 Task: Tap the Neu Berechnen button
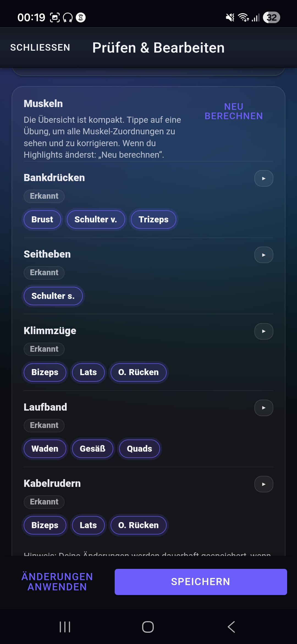click(234, 111)
